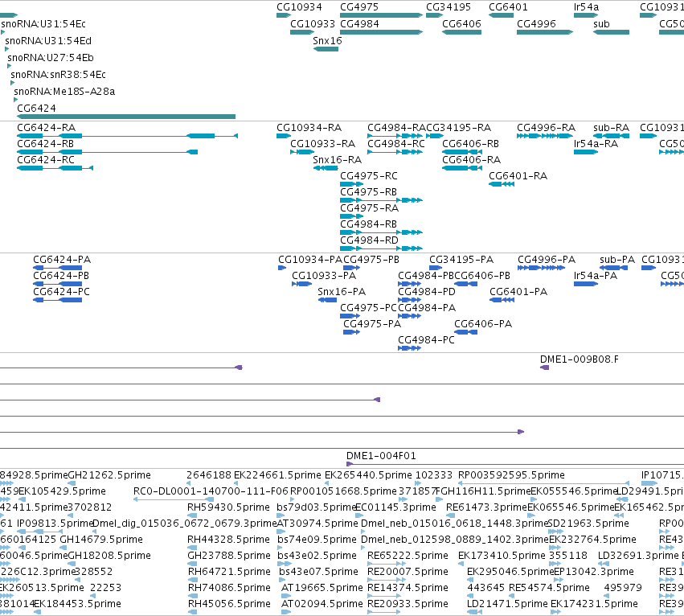Click the CG4975-PC protein label
The image size is (684, 616).
(368, 308)
